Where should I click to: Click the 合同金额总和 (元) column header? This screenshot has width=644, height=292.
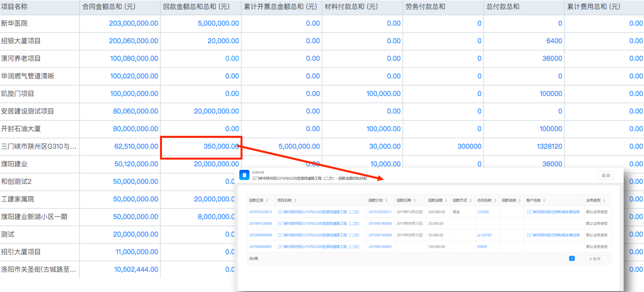point(109,7)
